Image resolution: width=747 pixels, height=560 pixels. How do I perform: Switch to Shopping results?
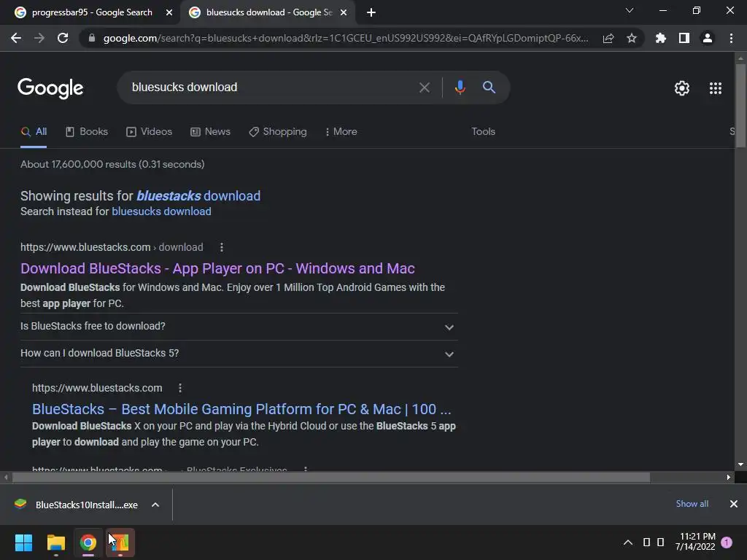click(278, 132)
